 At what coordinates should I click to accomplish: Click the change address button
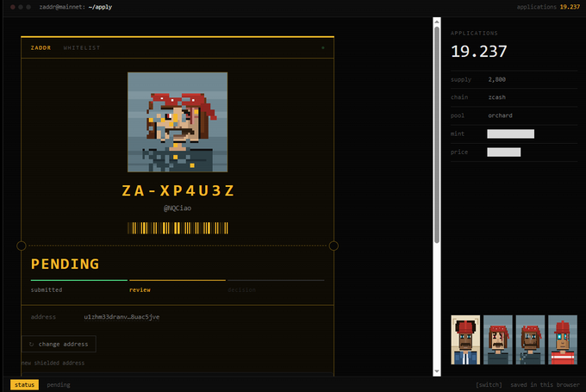59,344
